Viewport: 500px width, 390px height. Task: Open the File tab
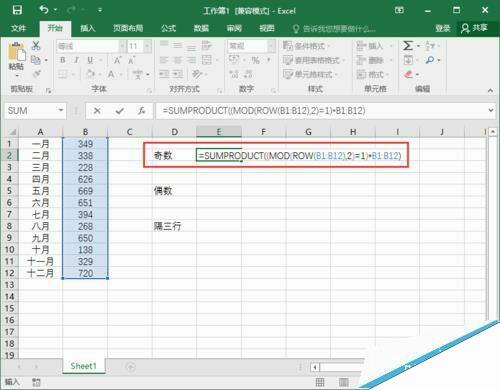click(18, 28)
